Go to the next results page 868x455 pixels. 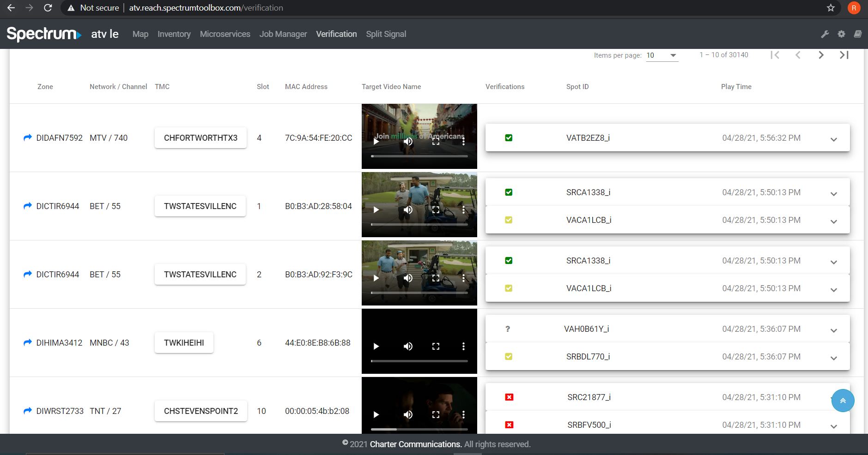pyautogui.click(x=821, y=55)
